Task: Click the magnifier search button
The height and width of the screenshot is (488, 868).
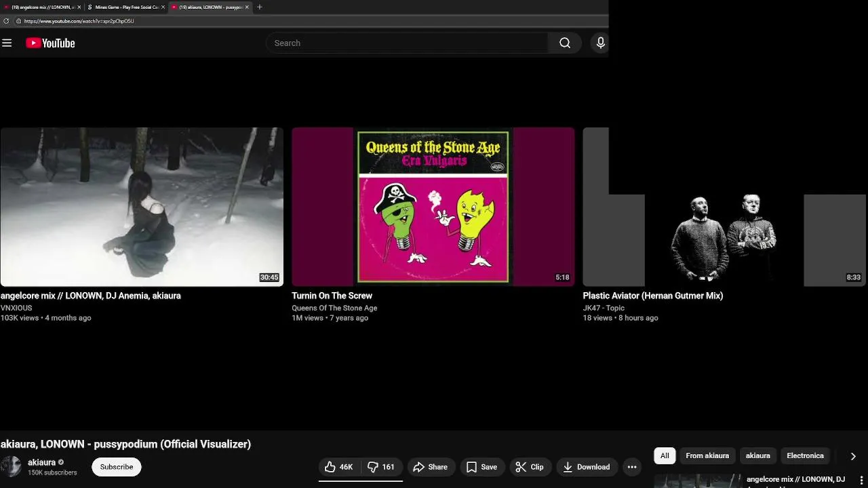Action: pyautogui.click(x=565, y=43)
